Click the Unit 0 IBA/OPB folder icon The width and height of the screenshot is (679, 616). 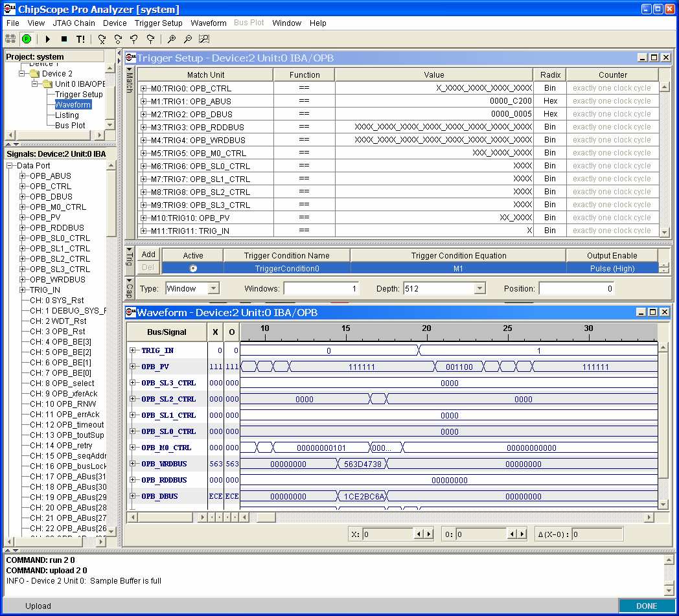coord(48,84)
